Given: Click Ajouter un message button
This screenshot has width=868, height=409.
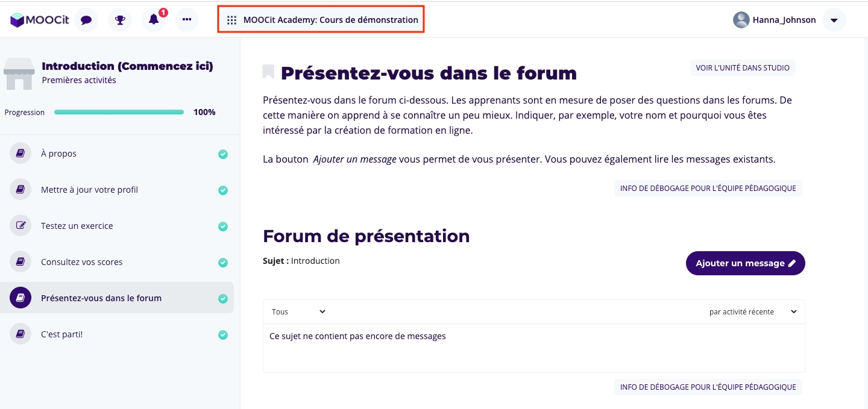Looking at the screenshot, I should (745, 263).
